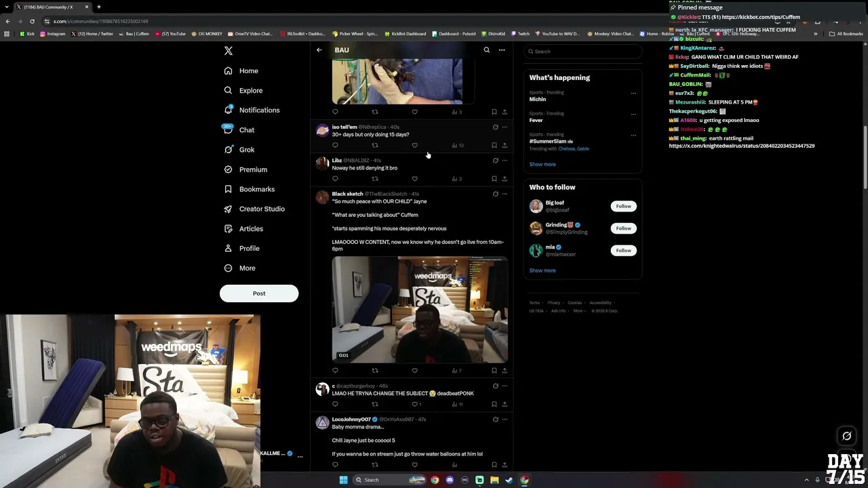Ask Grok about LocoJohnny007's post

coord(495,420)
